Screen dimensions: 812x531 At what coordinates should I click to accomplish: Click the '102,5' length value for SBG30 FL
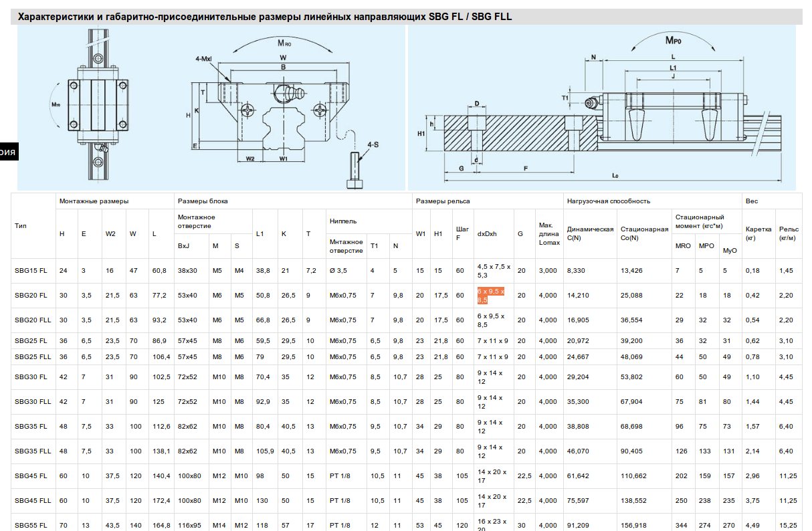161,377
